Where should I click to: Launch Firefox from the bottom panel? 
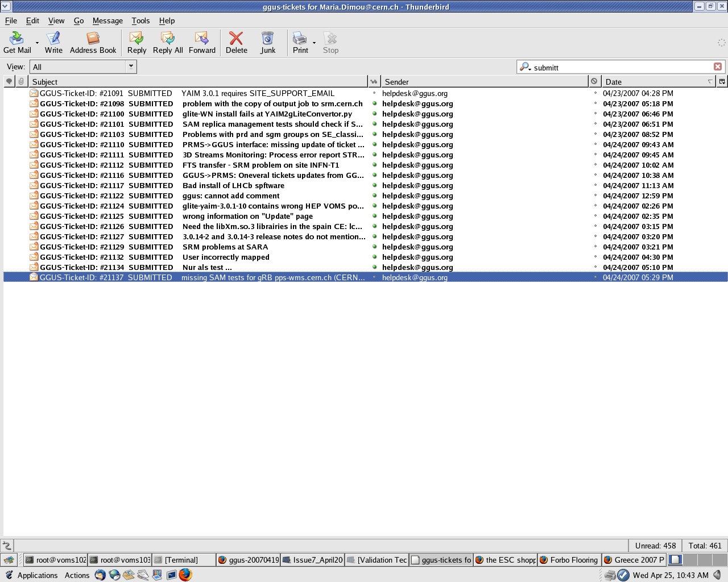point(185,575)
